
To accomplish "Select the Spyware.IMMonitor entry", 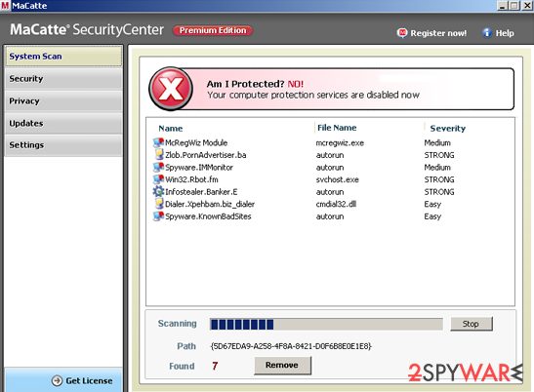I will (199, 168).
